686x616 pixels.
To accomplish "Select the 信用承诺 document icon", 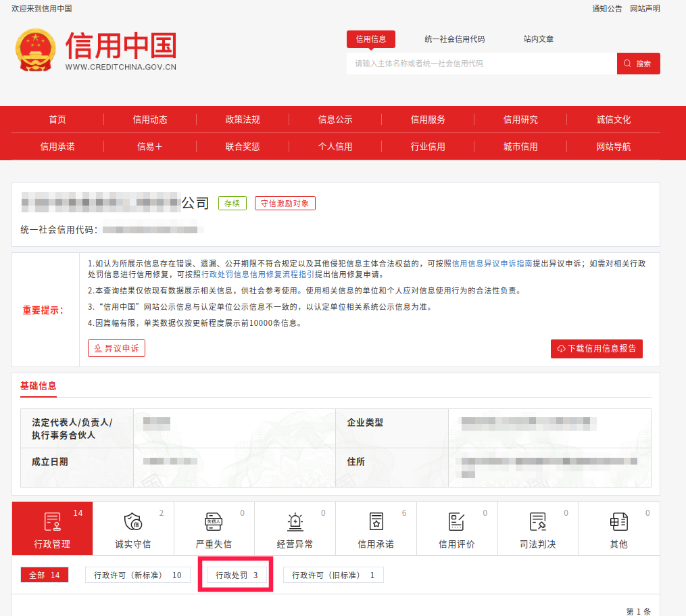I will [376, 521].
